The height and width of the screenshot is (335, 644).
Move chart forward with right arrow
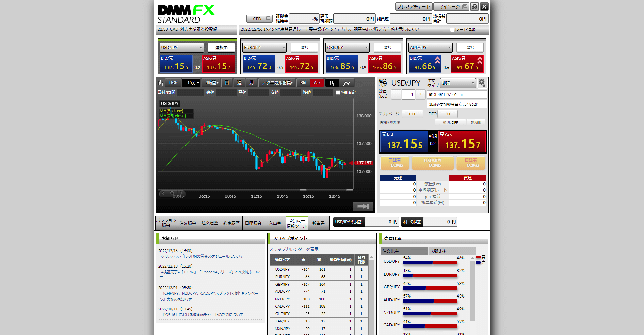(x=181, y=193)
